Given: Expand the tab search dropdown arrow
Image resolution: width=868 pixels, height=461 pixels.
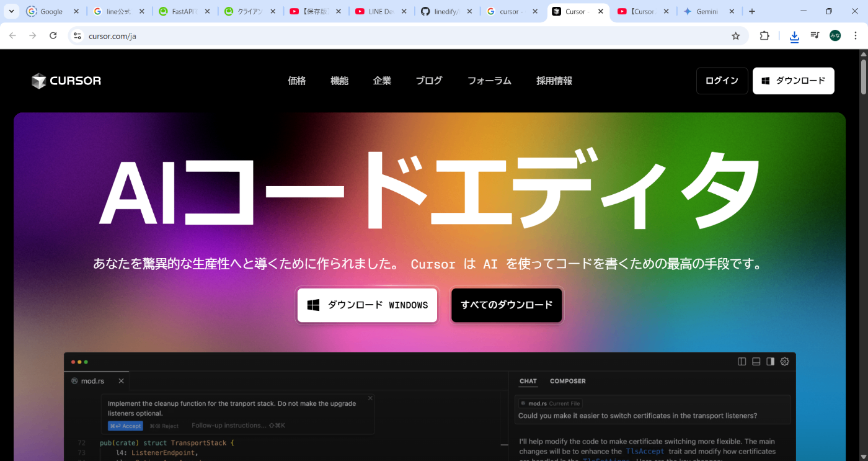Looking at the screenshot, I should 11,11.
